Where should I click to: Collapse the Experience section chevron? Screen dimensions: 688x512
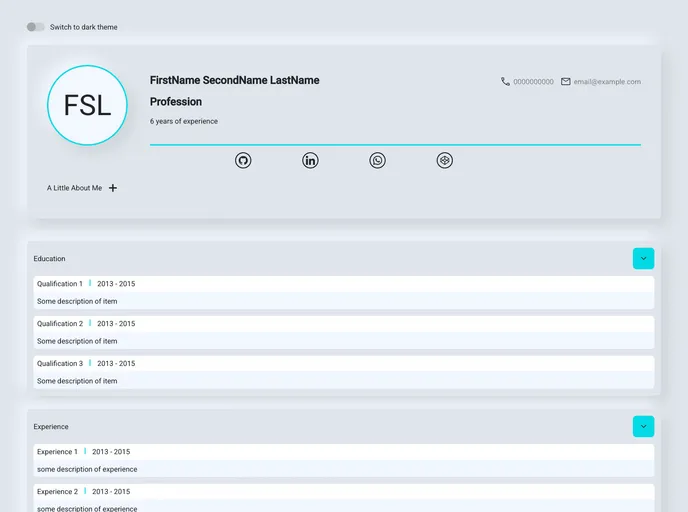[x=643, y=427]
